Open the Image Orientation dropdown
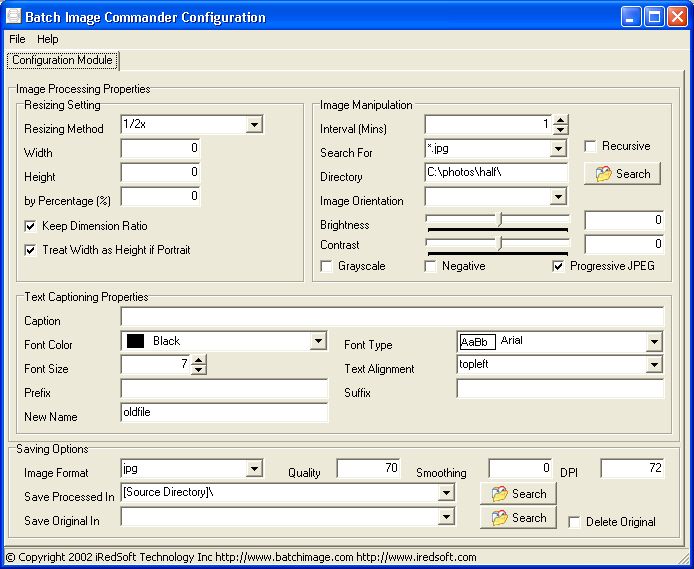 559,196
